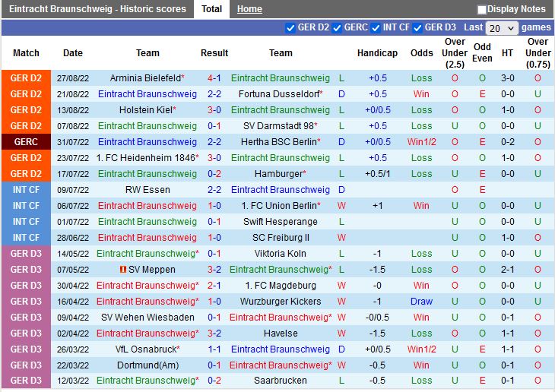This screenshot has height=392, width=555.
Task: Click the Draw odds on 16/04/22 row
Action: coord(421,302)
